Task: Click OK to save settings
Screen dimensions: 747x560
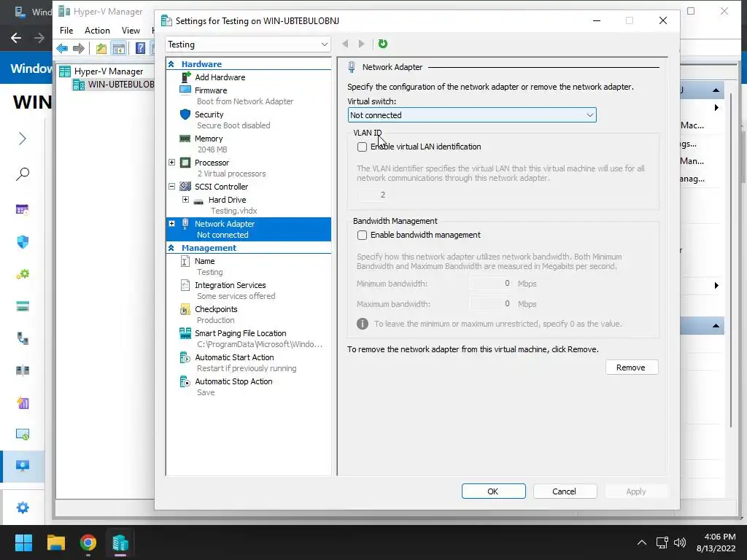Action: (x=494, y=491)
